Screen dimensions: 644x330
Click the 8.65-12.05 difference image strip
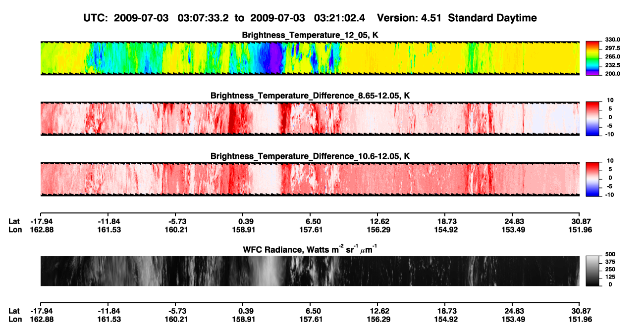pyautogui.click(x=310, y=119)
